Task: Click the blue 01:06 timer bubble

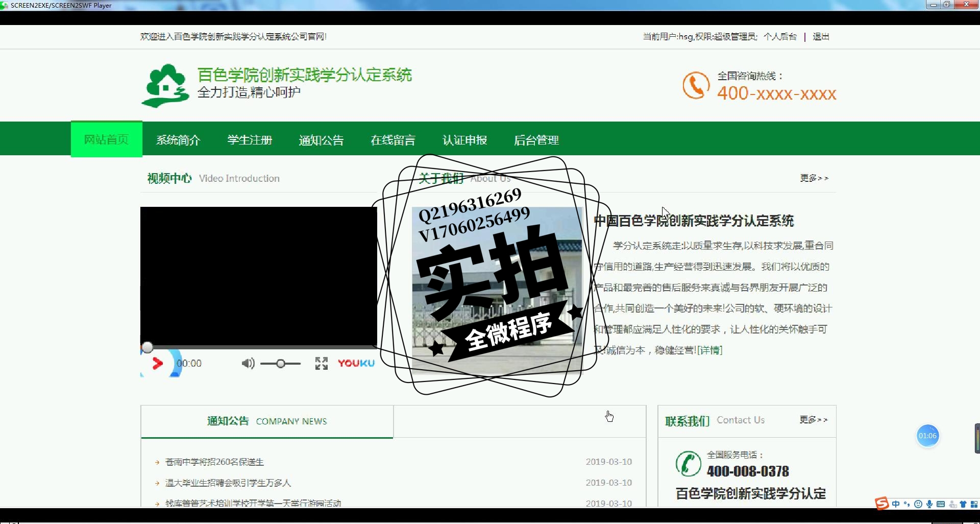Action: pyautogui.click(x=927, y=436)
